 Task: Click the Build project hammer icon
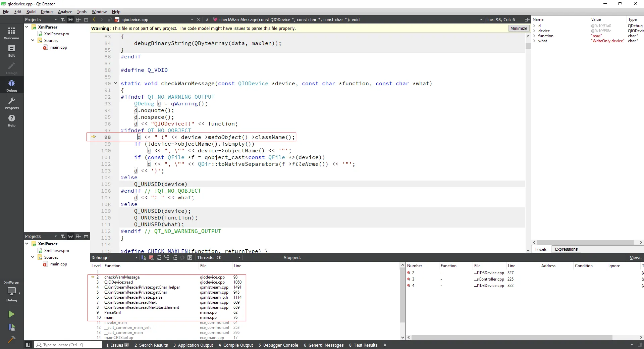(11, 339)
